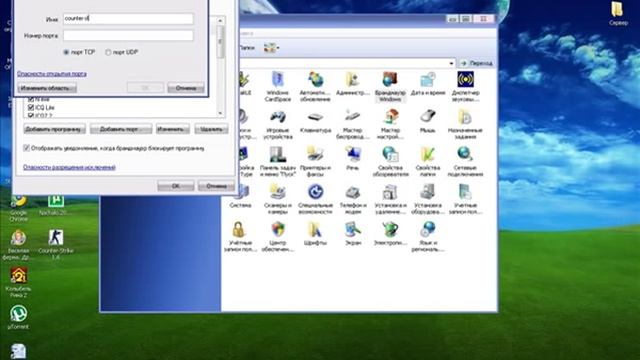The height and width of the screenshot is (360, 640).
Task: Open the Администрирование folder icon
Action: (x=353, y=84)
